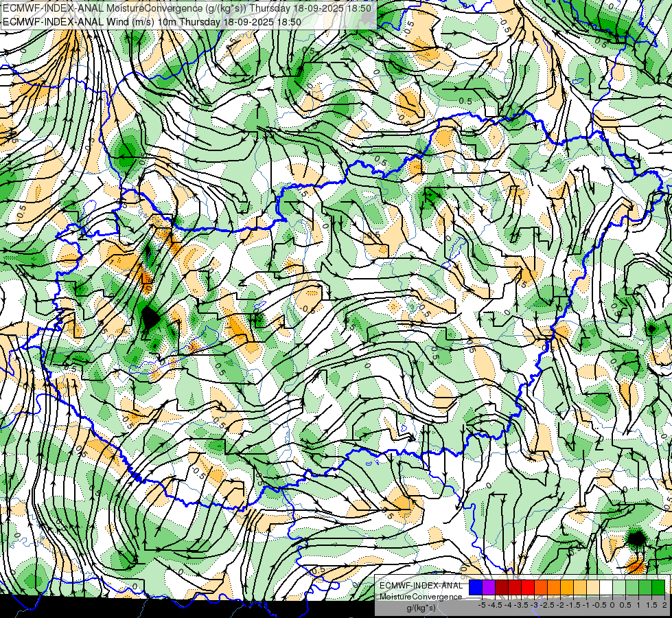The width and height of the screenshot is (672, 618).
Task: Click the black convergence maximum near bottom-right corner
Action: tap(636, 538)
